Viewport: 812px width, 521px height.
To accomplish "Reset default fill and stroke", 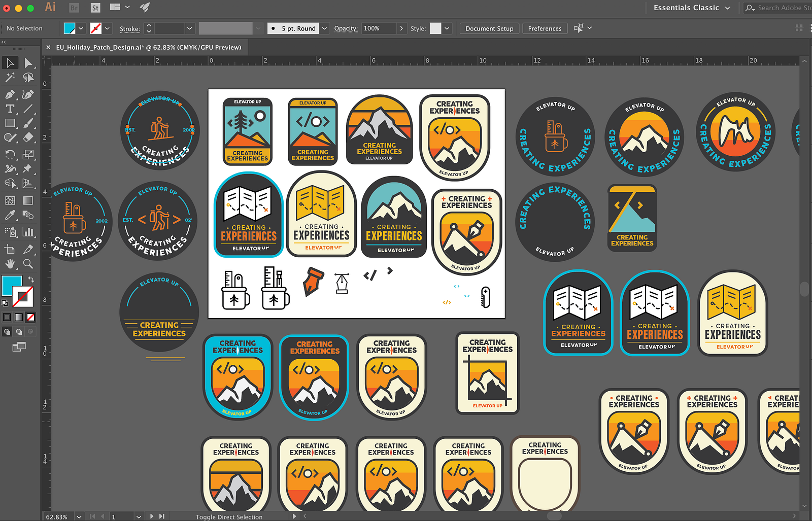I will coord(5,303).
